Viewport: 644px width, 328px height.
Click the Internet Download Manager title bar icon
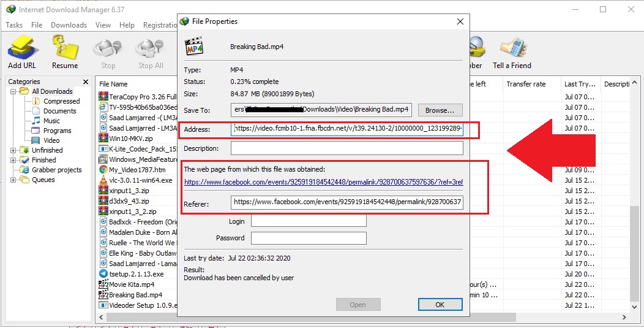[11, 9]
